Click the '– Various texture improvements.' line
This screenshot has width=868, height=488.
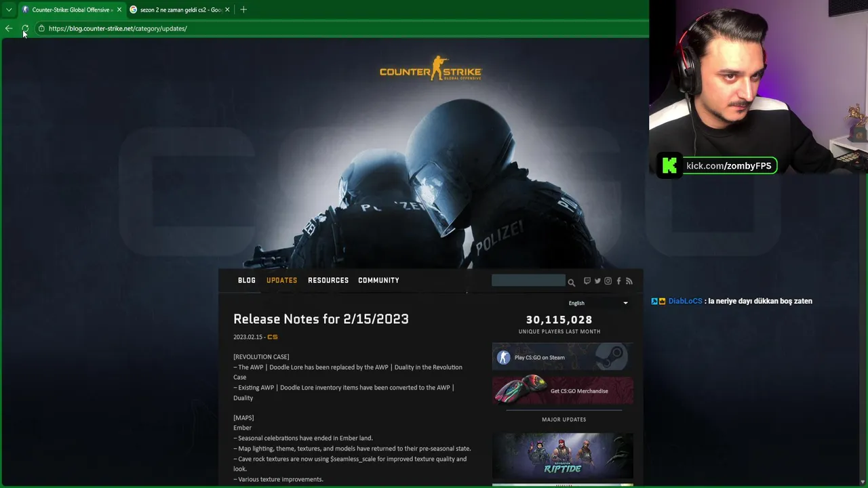point(278,479)
